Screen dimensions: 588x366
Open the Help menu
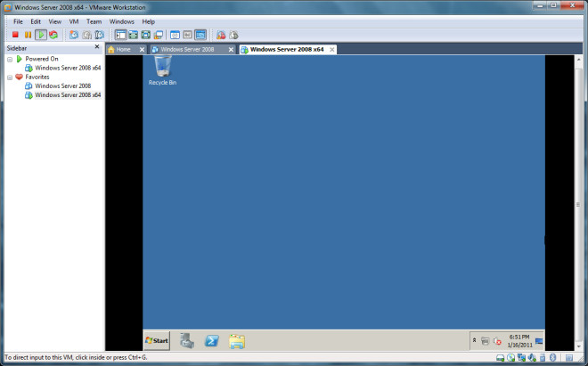(149, 21)
